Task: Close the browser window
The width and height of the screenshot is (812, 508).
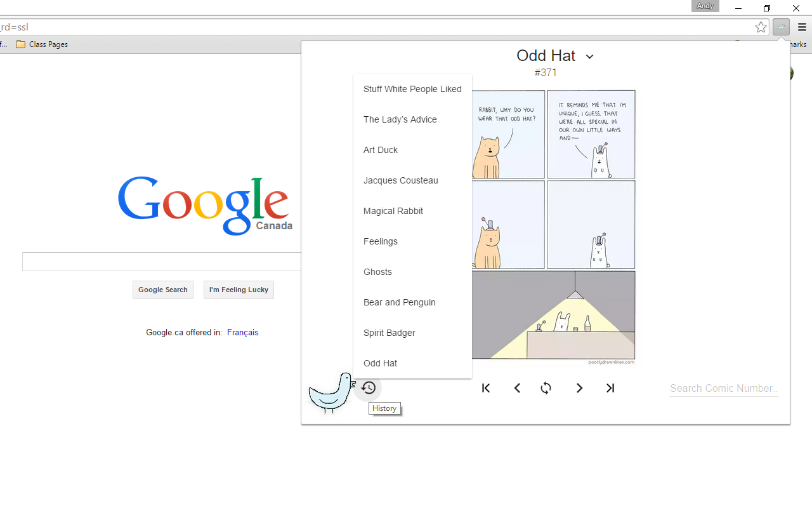Action: (796, 8)
